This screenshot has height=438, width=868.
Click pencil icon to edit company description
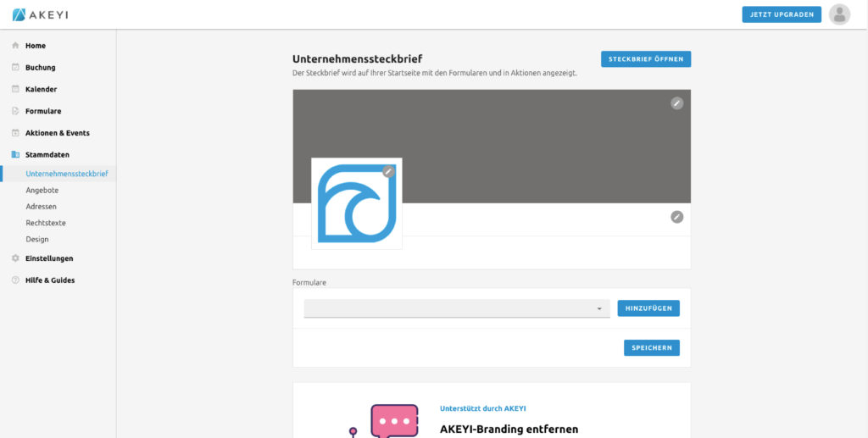tap(676, 217)
